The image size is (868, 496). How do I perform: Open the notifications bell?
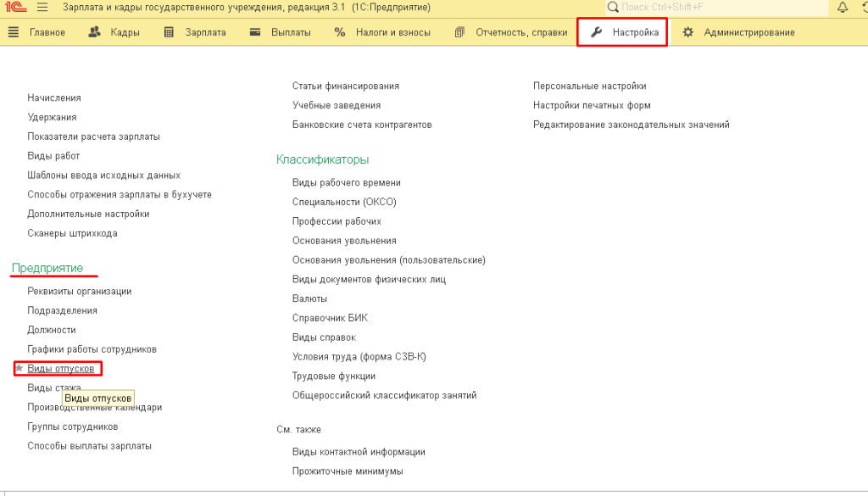tap(842, 8)
